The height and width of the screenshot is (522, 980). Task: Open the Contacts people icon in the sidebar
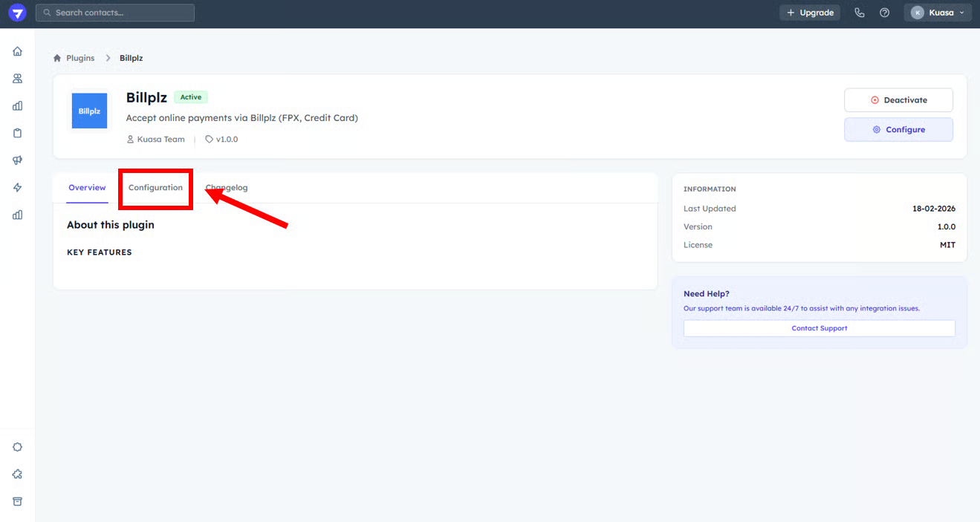17,79
